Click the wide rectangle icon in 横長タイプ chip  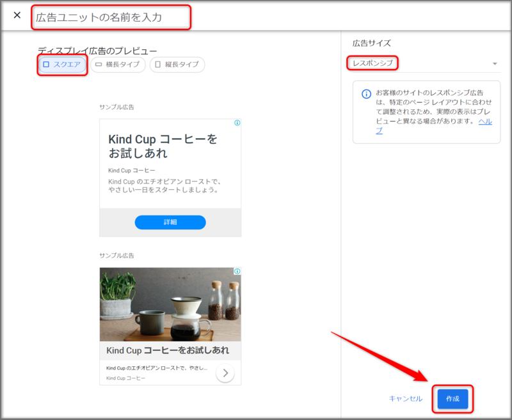99,65
